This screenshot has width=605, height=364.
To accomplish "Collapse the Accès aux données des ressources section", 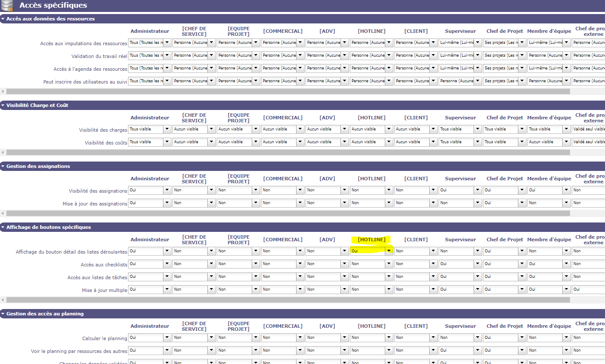I will point(3,19).
